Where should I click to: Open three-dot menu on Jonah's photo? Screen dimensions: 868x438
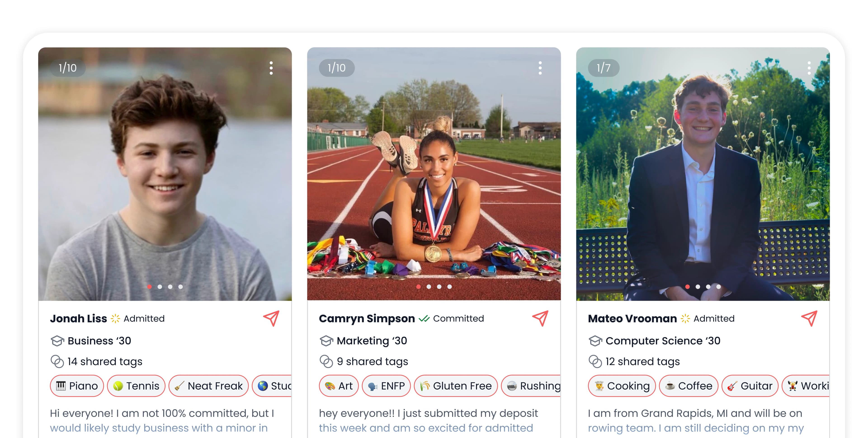click(x=271, y=68)
